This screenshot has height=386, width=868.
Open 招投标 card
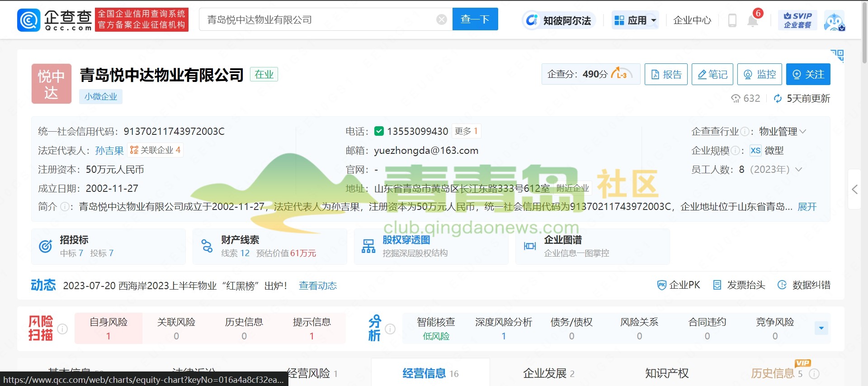point(108,246)
